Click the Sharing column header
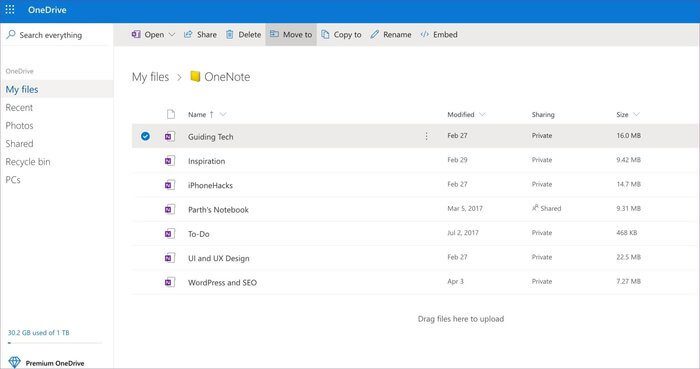This screenshot has height=369, width=700. [543, 114]
